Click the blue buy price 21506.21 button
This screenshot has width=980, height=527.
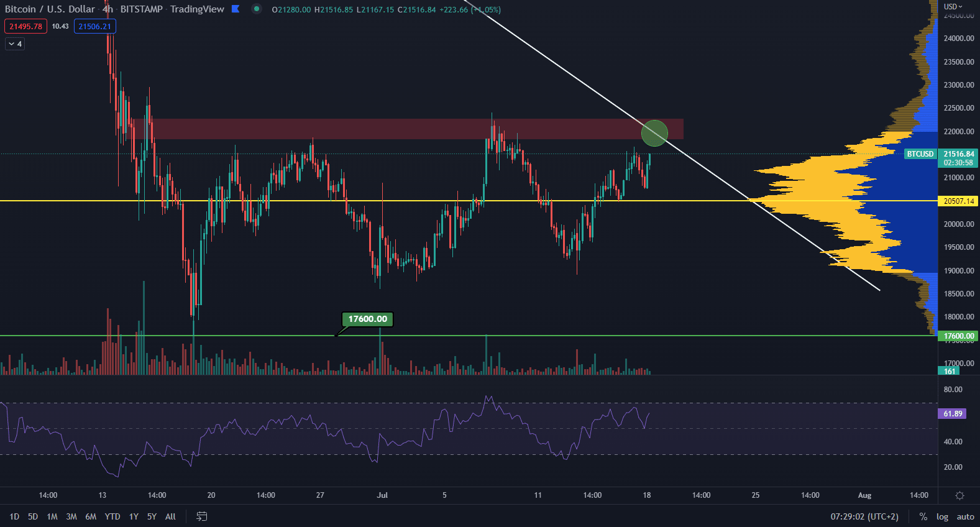pyautogui.click(x=94, y=26)
